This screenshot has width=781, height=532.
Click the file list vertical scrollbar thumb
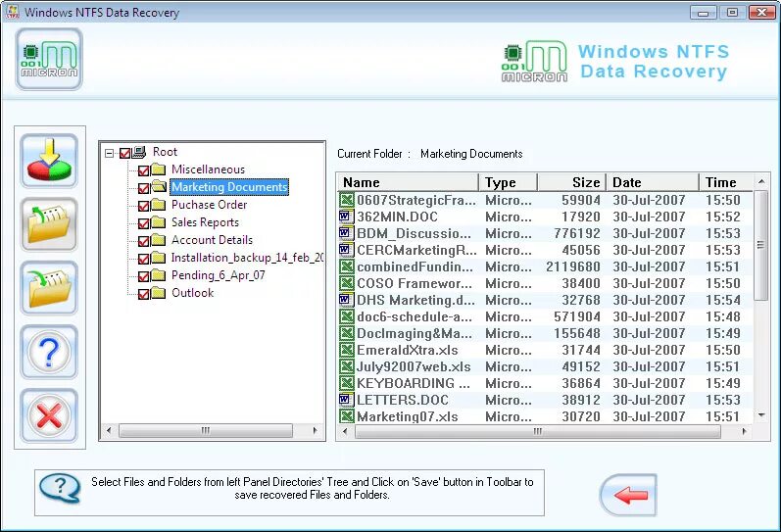pyautogui.click(x=760, y=245)
